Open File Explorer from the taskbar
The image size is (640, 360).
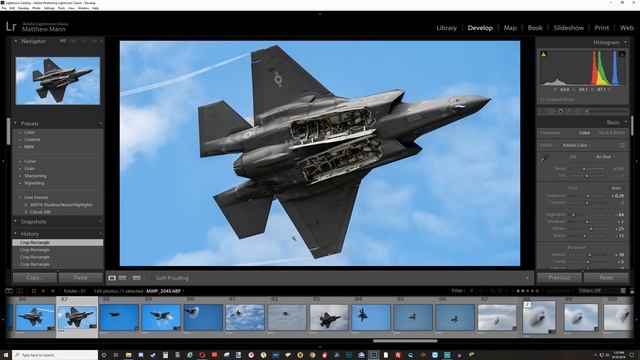coord(128,355)
